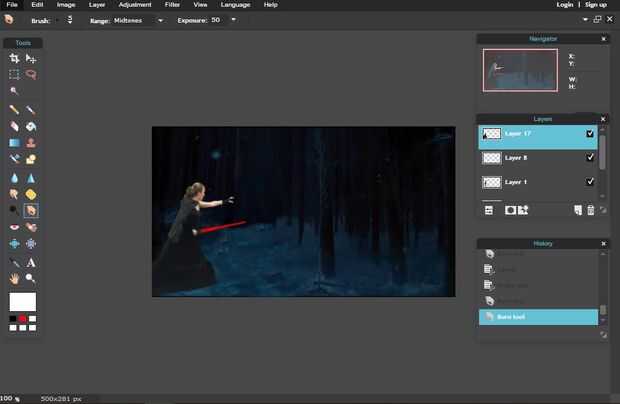The height and width of the screenshot is (404, 620).
Task: Open layer styles
Action: tap(523, 210)
